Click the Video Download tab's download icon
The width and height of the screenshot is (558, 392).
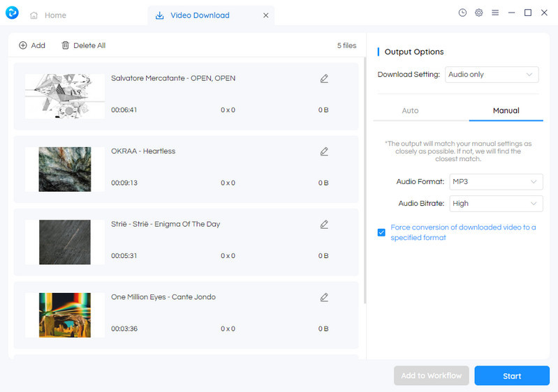tap(160, 15)
